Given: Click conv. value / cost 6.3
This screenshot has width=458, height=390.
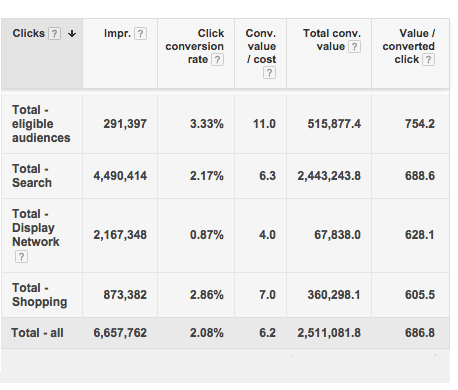Looking at the screenshot, I should pyautogui.click(x=268, y=176).
